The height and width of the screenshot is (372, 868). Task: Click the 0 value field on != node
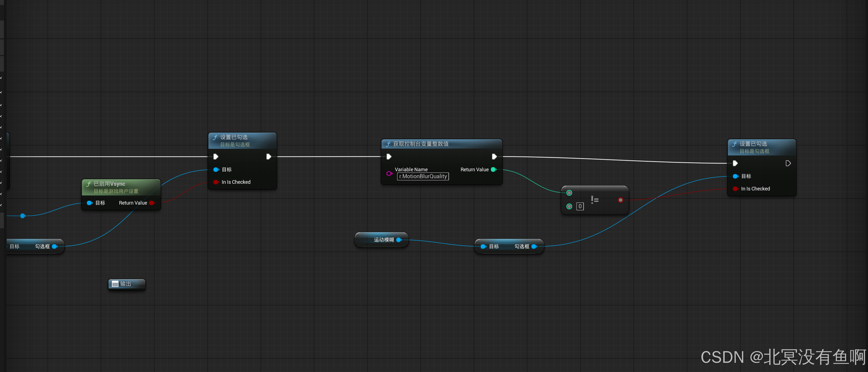click(580, 206)
